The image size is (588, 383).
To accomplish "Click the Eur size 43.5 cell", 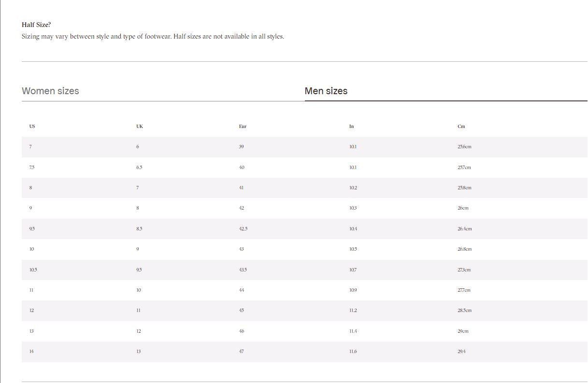I will 243,270.
